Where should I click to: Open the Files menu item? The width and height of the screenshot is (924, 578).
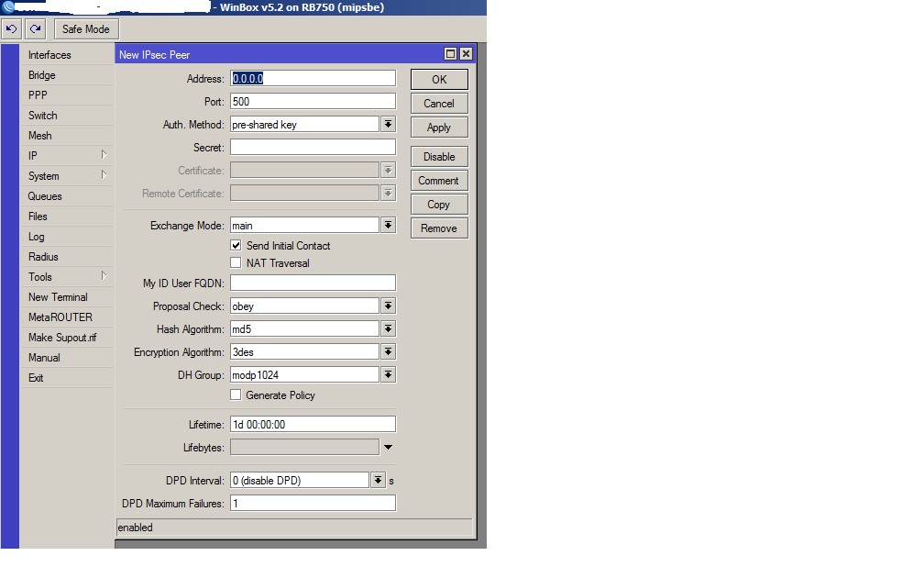point(66,217)
